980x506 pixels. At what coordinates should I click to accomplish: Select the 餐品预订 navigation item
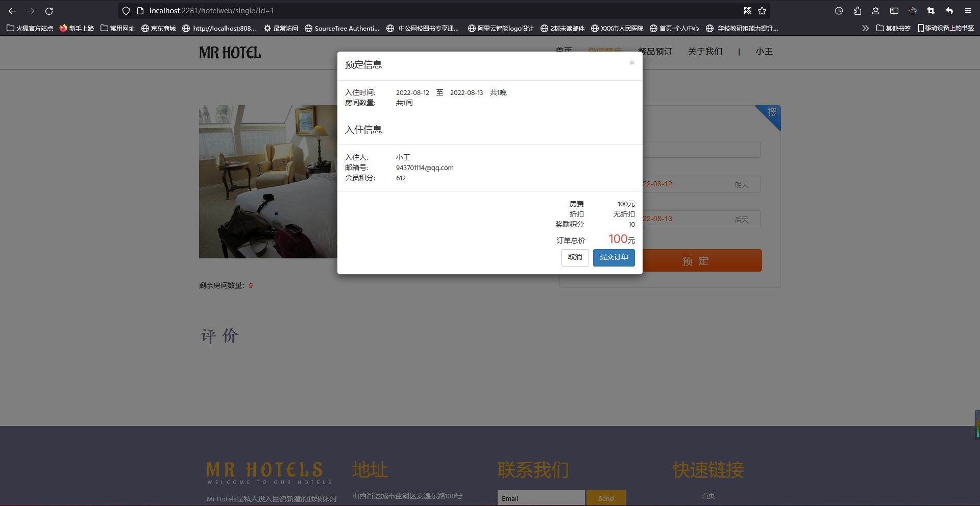655,51
